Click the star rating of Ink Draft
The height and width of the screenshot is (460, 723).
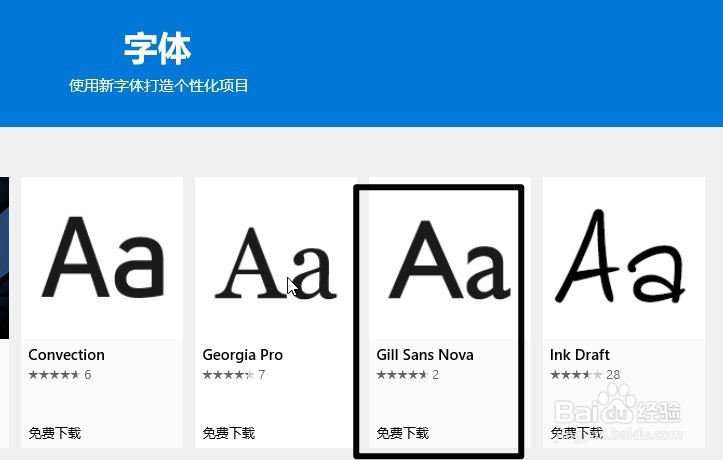tap(576, 375)
